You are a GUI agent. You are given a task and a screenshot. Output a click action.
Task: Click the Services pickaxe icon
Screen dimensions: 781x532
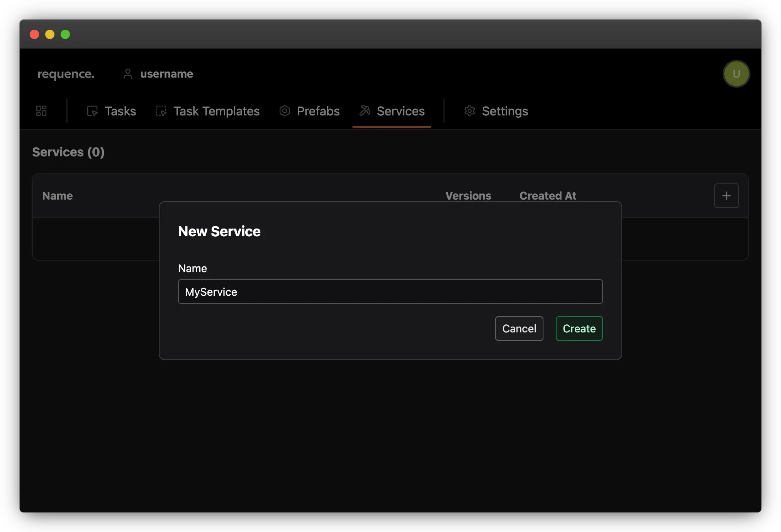(x=365, y=111)
